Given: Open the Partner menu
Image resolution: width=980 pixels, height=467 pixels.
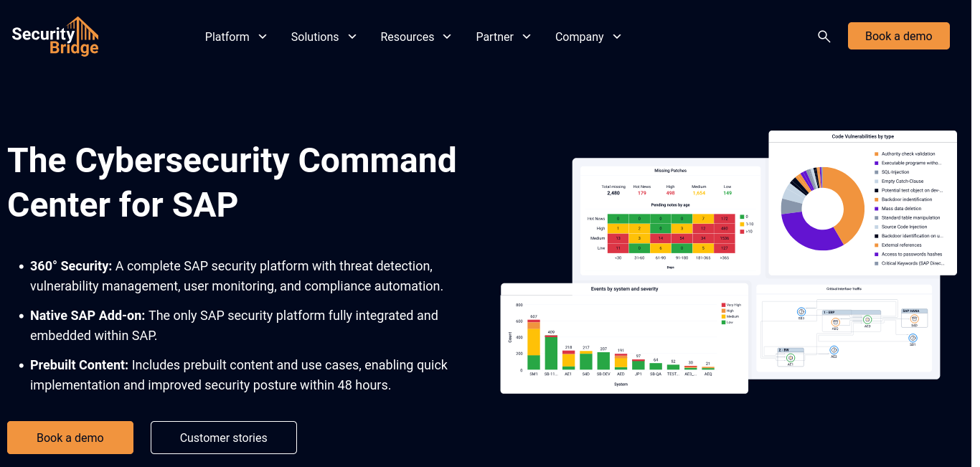Looking at the screenshot, I should pos(495,37).
